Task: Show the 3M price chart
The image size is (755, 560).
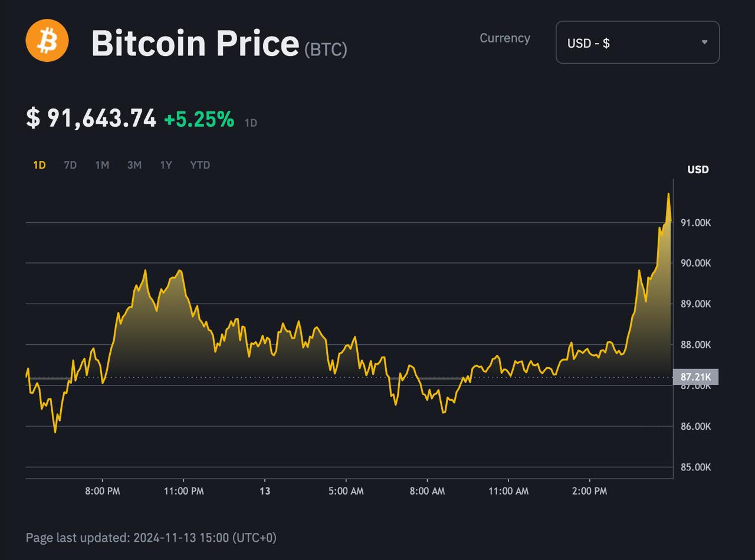Action: [134, 165]
